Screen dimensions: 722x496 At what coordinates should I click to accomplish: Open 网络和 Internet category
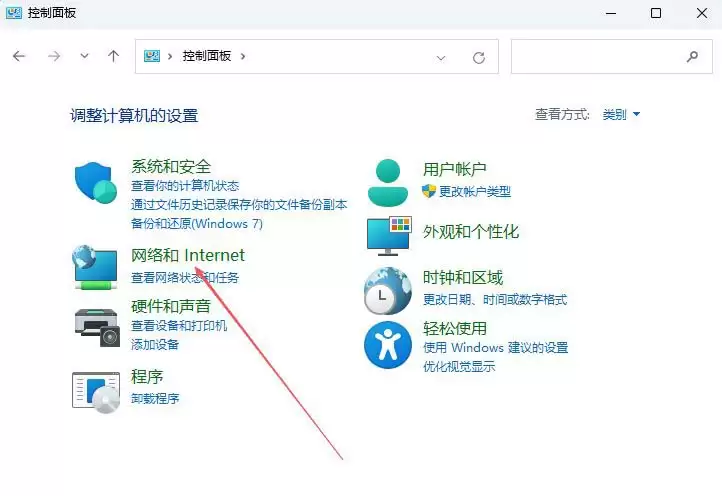188,255
